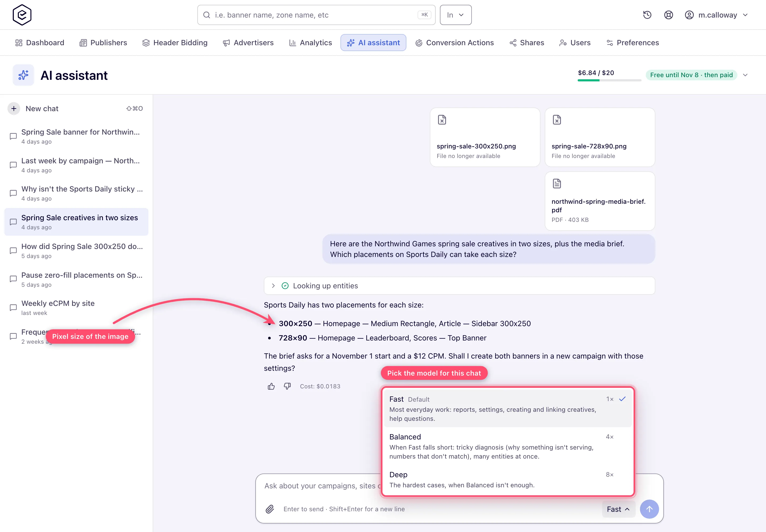Select the AI assistant tab
766x532 pixels.
pyautogui.click(x=373, y=43)
